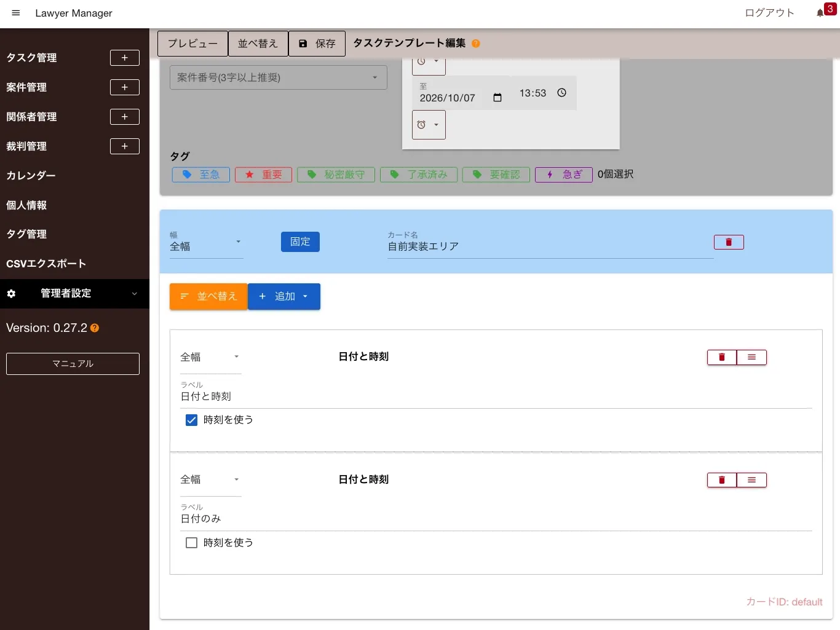
Task: Uncheck 時刻を使う in the first field
Action: 191,420
